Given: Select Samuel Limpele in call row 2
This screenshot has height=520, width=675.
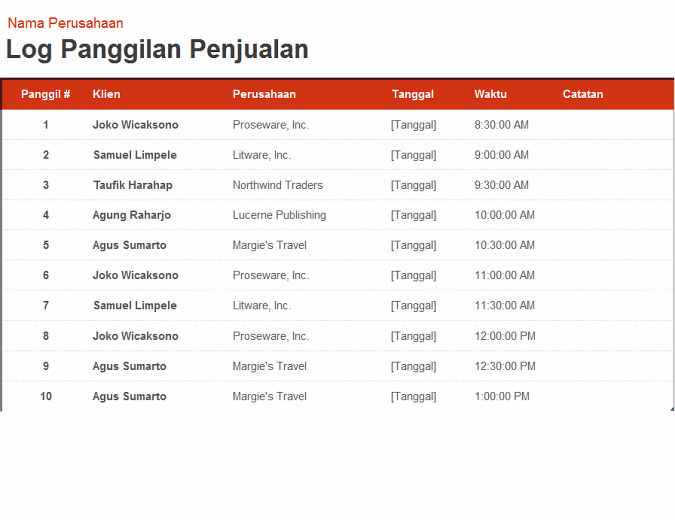Looking at the screenshot, I should coord(135,155).
